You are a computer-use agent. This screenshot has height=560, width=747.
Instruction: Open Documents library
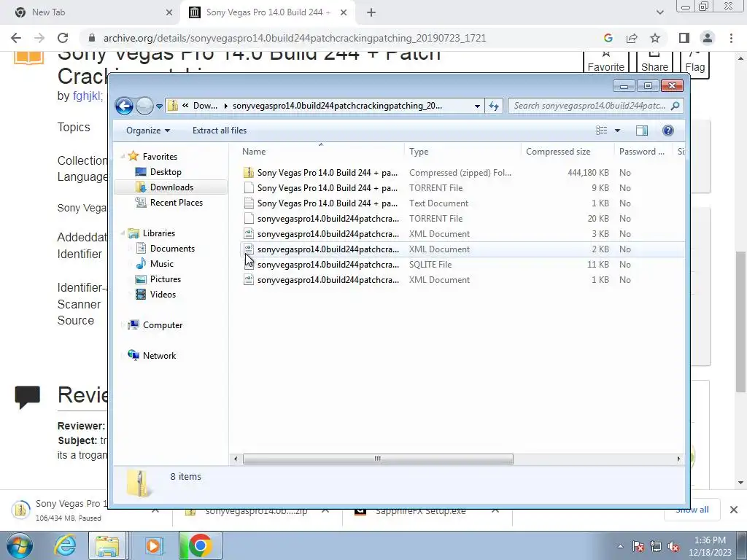(x=172, y=249)
